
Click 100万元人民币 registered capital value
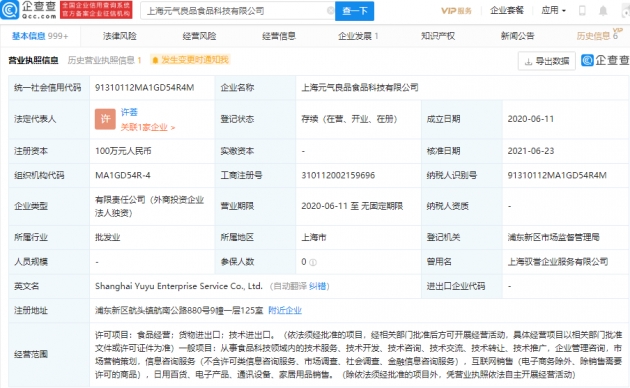click(123, 151)
